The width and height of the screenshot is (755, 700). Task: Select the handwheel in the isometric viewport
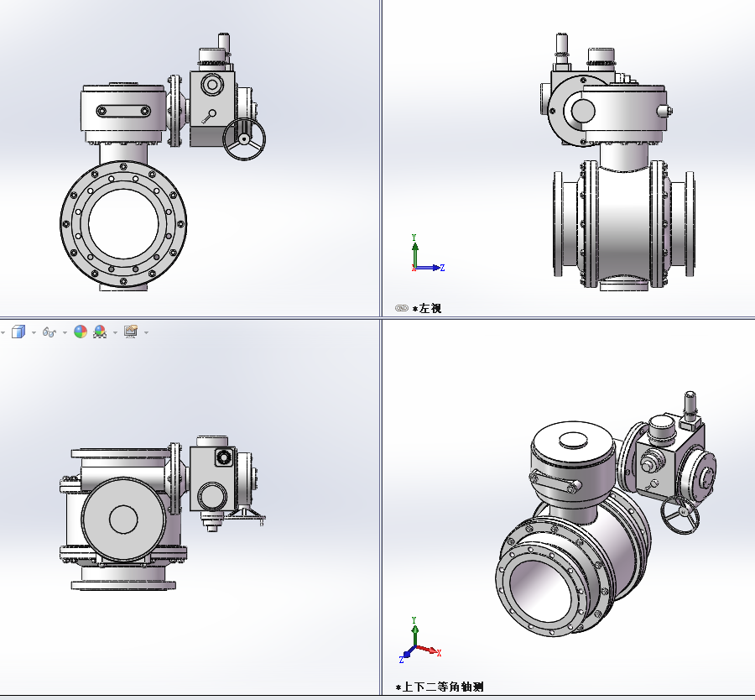pyautogui.click(x=679, y=515)
